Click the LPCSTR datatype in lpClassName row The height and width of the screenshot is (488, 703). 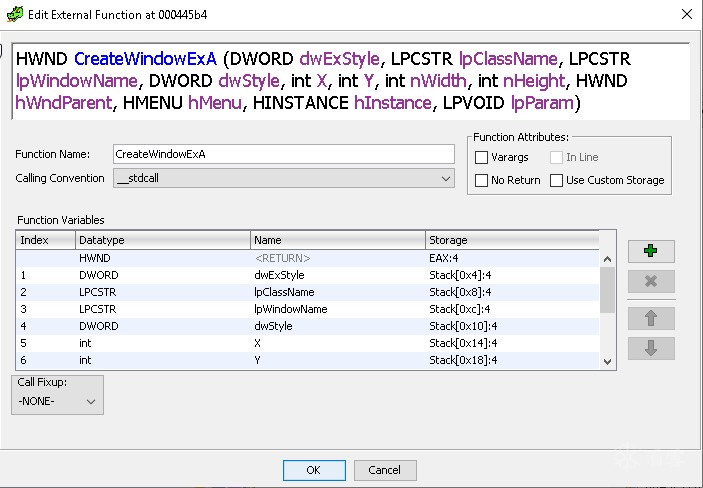point(163,292)
